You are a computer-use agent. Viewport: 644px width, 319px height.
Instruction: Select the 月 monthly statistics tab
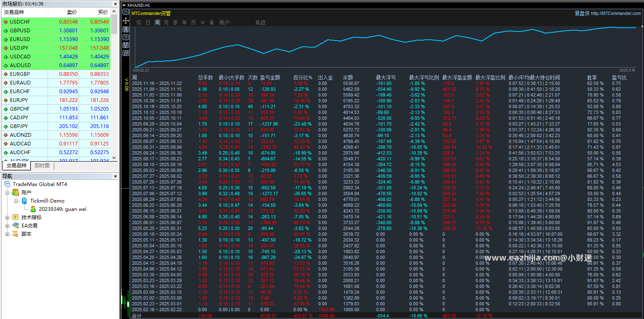pos(166,22)
